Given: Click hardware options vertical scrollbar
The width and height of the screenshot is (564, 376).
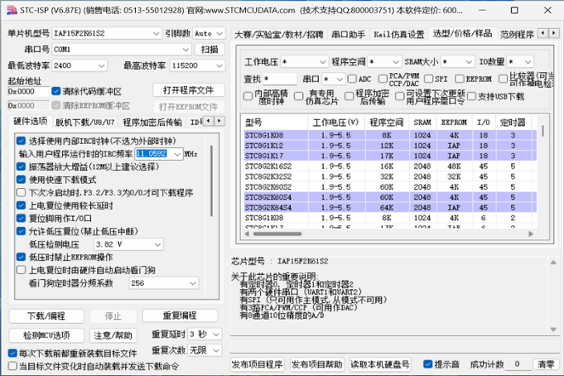Looking at the screenshot, I should [x=212, y=180].
